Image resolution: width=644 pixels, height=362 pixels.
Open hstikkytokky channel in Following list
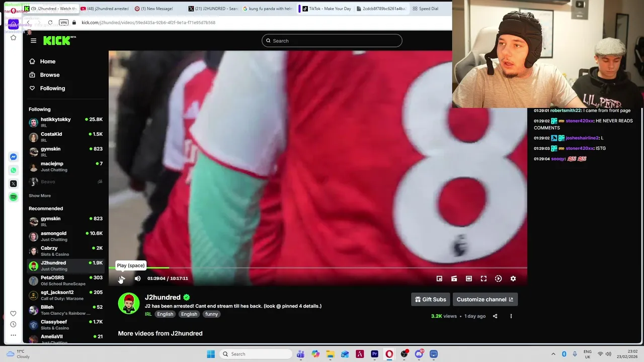pos(66,122)
